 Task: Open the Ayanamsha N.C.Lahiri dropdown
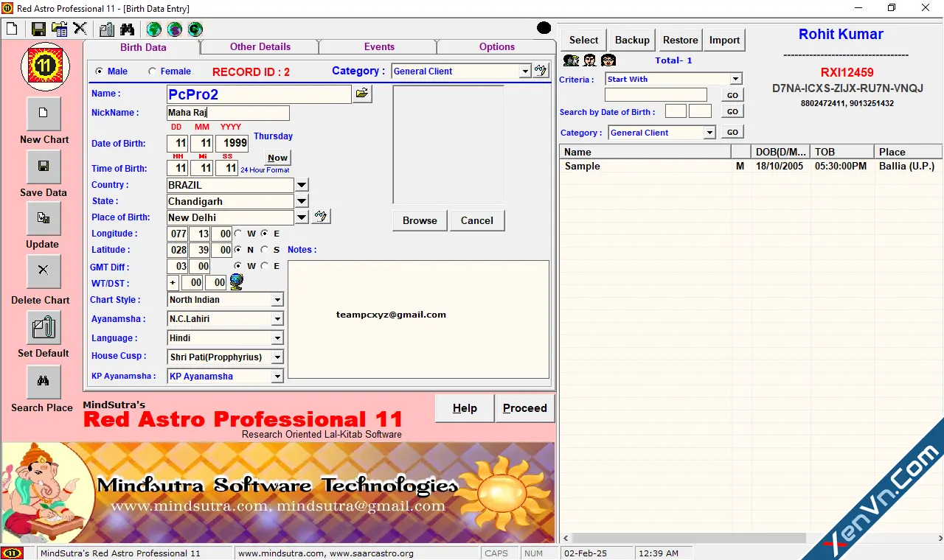point(277,319)
